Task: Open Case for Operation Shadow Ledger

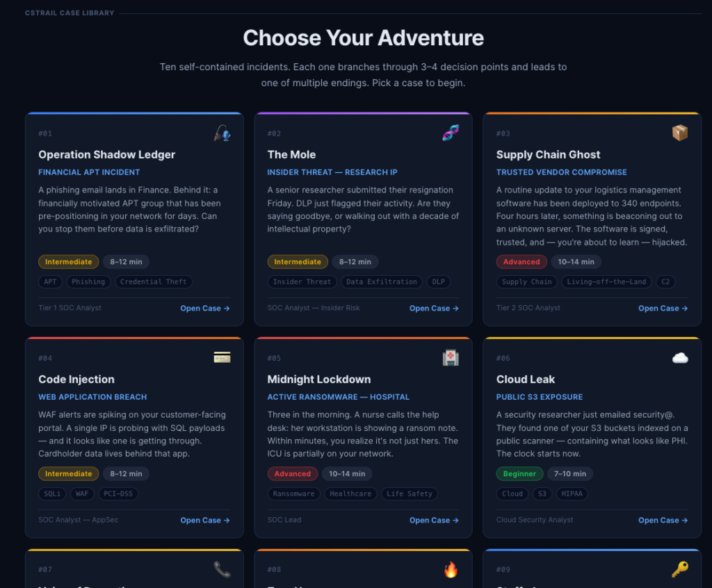Action: coord(204,309)
